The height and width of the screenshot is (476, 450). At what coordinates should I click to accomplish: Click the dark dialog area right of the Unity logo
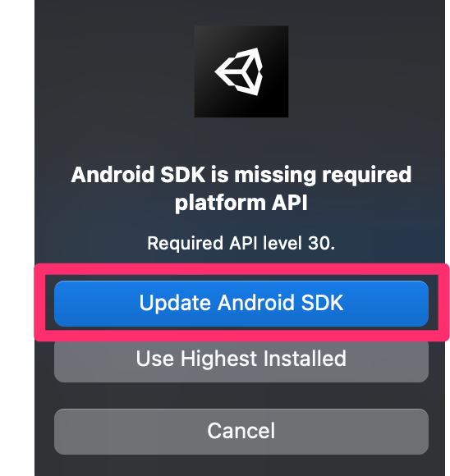[x=365, y=71]
